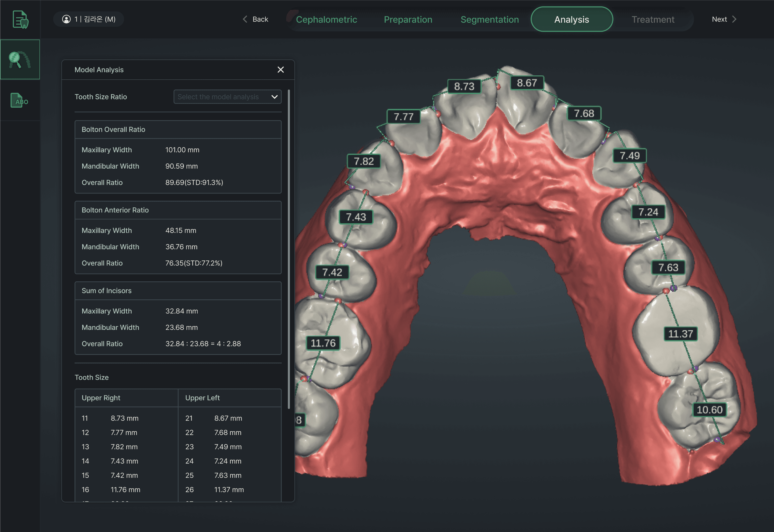Click the Back arrow chevron
774x532 pixels.
pyautogui.click(x=245, y=19)
